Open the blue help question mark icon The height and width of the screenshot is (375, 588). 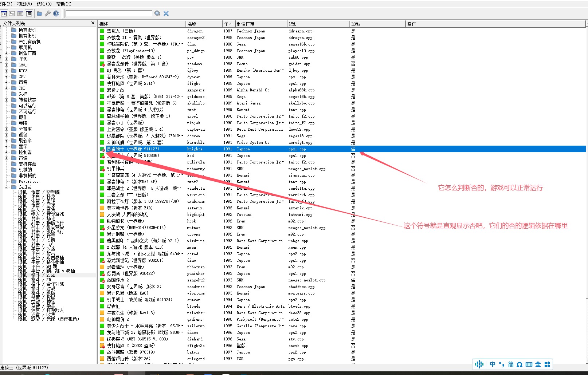56,13
